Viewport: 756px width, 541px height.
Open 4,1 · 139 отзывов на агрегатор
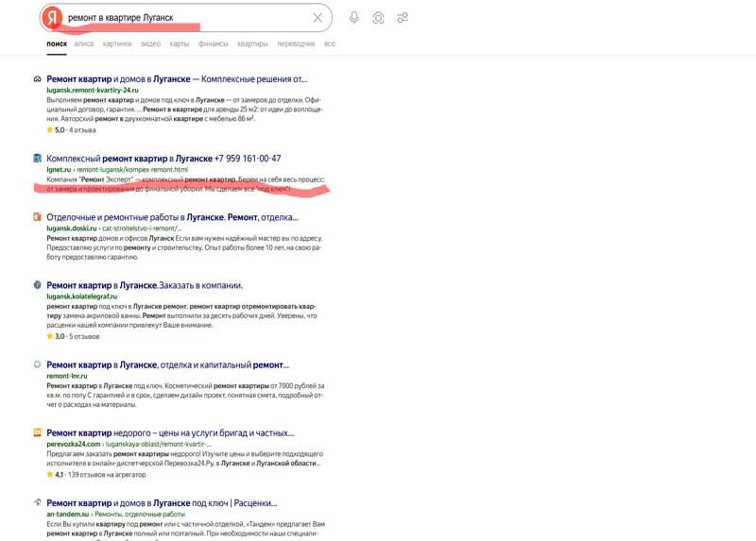coord(96,475)
